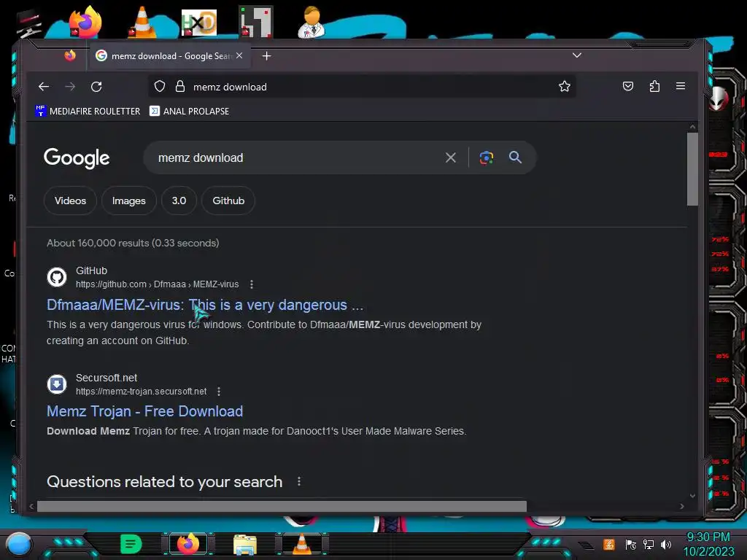Open the Extensions puzzle icon
Screen dimensions: 747x560
coord(654,86)
